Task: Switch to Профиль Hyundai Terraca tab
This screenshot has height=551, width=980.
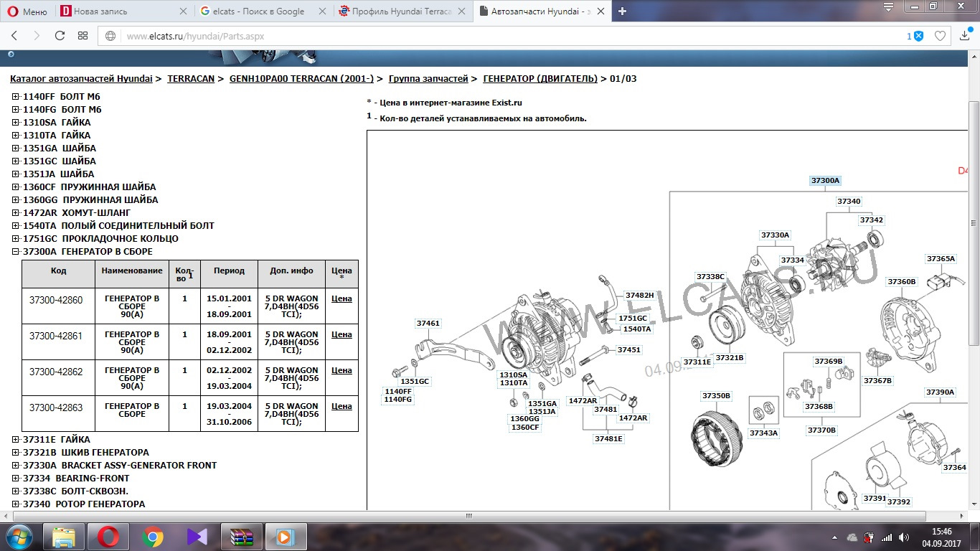Action: pos(403,11)
